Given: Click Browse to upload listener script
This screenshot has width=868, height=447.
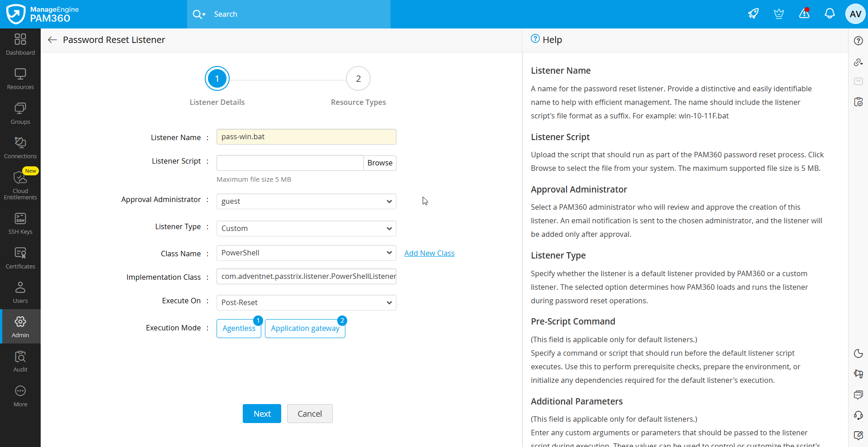Looking at the screenshot, I should (380, 163).
